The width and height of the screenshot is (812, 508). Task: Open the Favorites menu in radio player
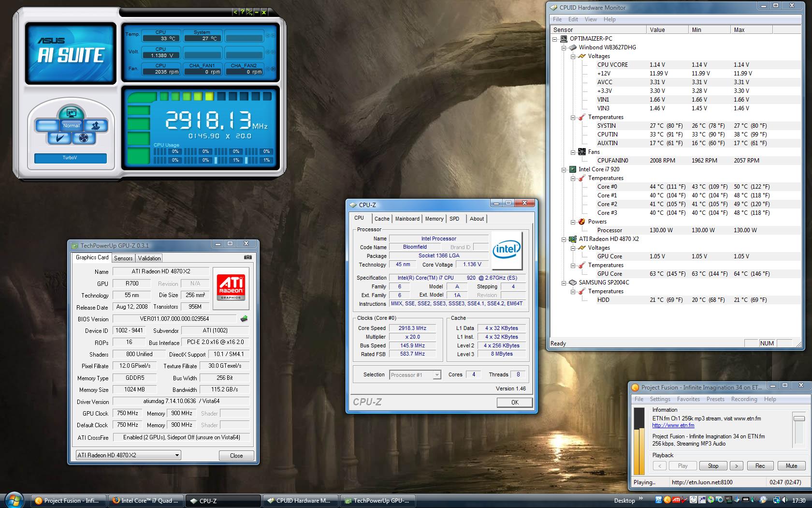point(688,399)
